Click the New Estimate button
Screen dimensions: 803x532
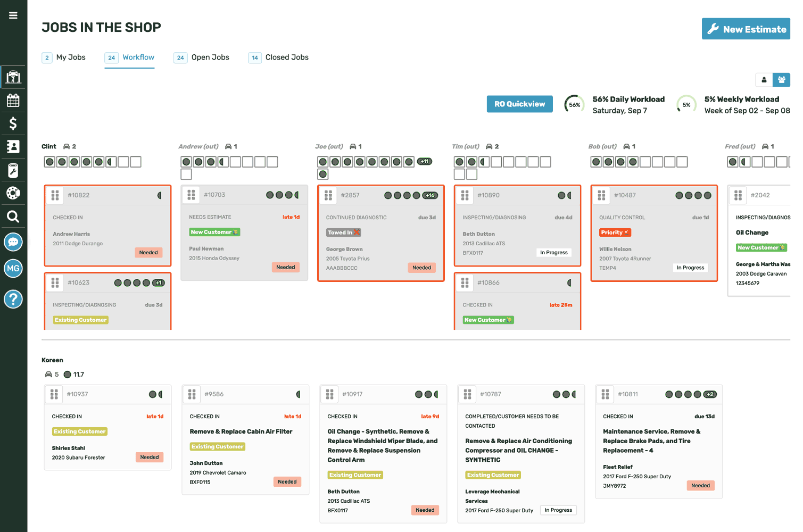point(746,29)
